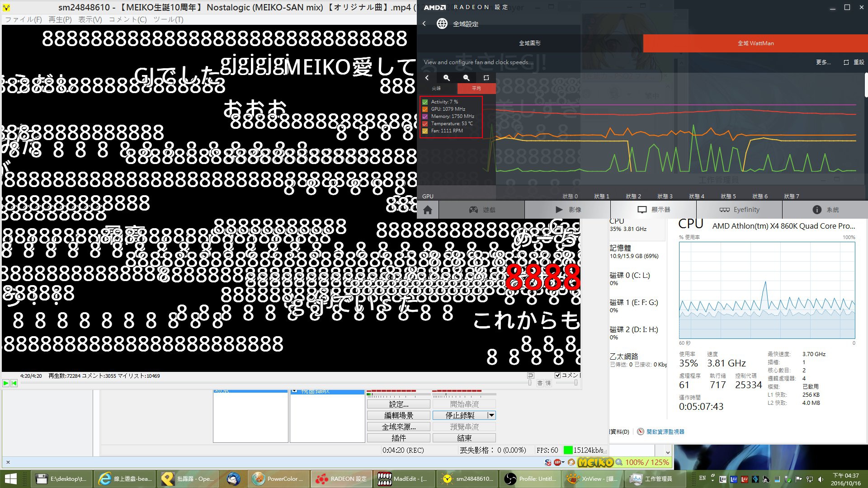This screenshot has width=868, height=488.
Task: Open the XnView taskbar item
Action: [593, 479]
